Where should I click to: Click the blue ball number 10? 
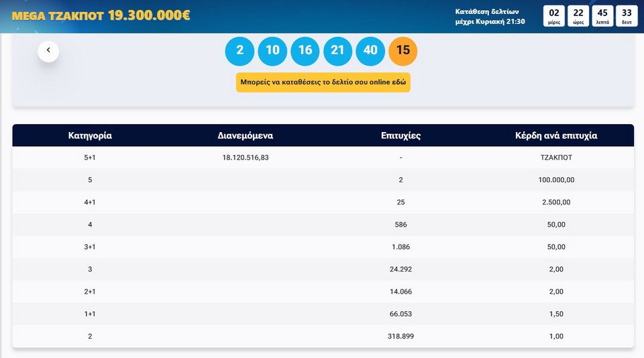pyautogui.click(x=272, y=51)
